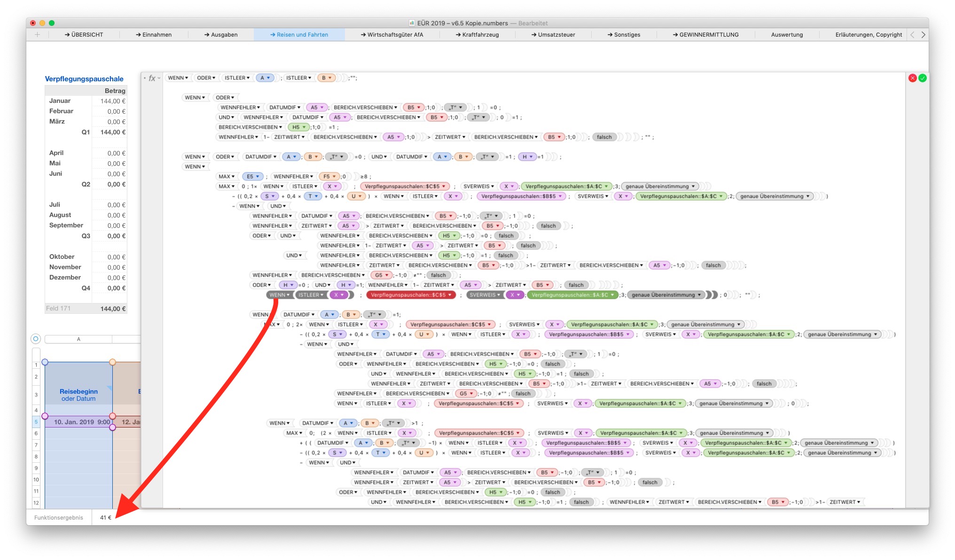Select row 5 header

[36, 422]
